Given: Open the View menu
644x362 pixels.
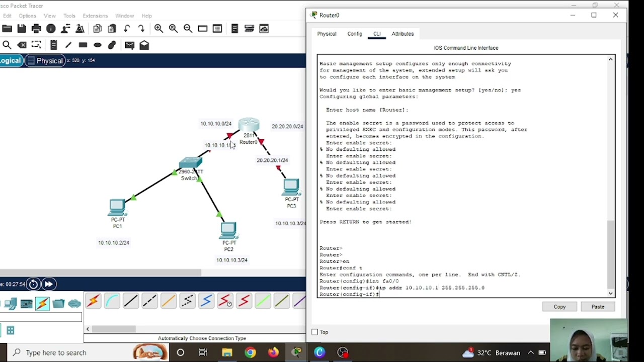Looking at the screenshot, I should (49, 16).
